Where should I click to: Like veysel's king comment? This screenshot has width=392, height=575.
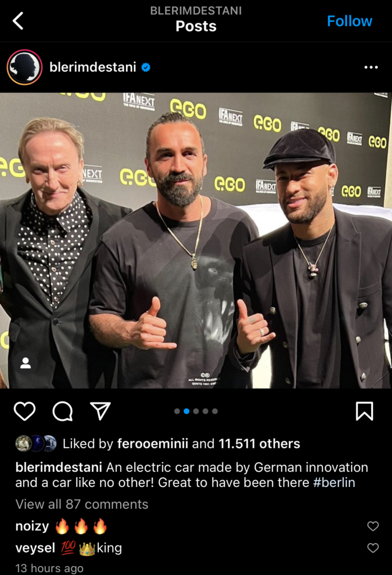pos(373,548)
